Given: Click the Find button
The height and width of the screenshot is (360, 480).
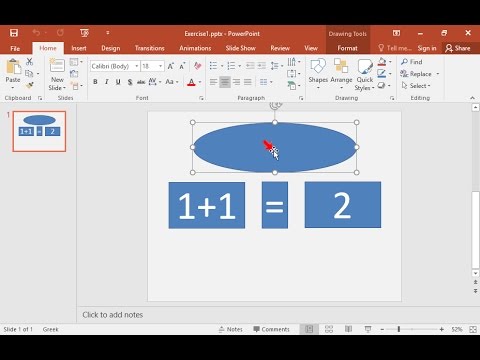Looking at the screenshot, I should click(x=412, y=62).
